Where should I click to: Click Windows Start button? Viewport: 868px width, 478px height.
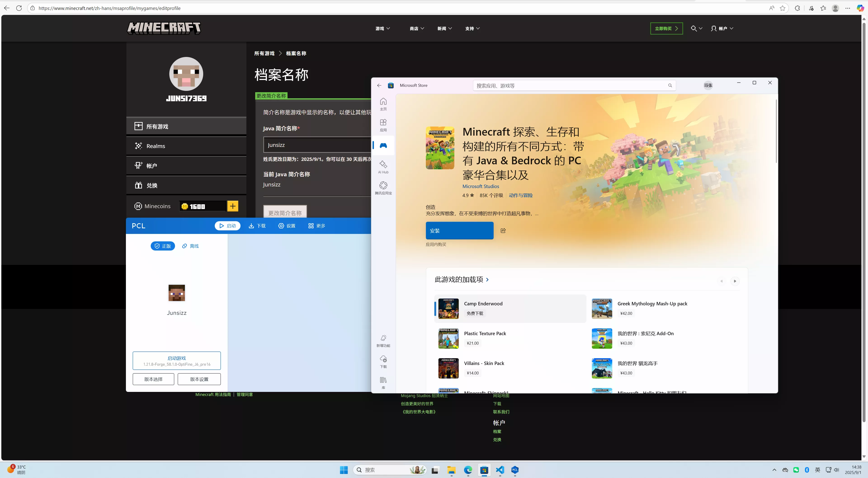[x=344, y=470]
